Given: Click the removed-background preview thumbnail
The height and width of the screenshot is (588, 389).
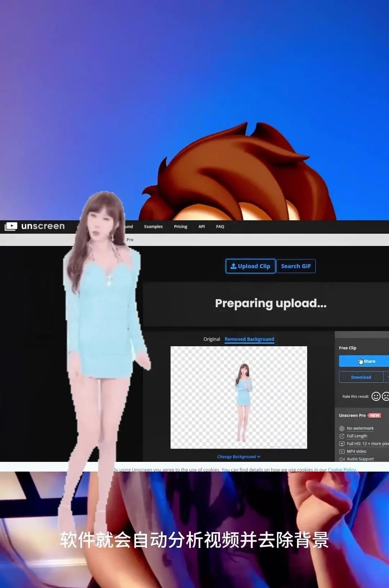Looking at the screenshot, I should coord(238,397).
